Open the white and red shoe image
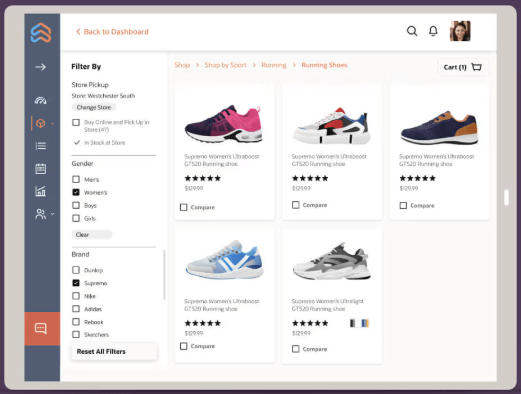The height and width of the screenshot is (394, 521). (x=332, y=125)
